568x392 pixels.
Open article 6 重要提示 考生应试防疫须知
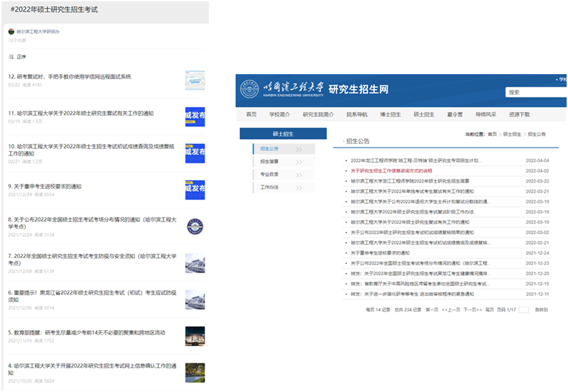tap(92, 296)
